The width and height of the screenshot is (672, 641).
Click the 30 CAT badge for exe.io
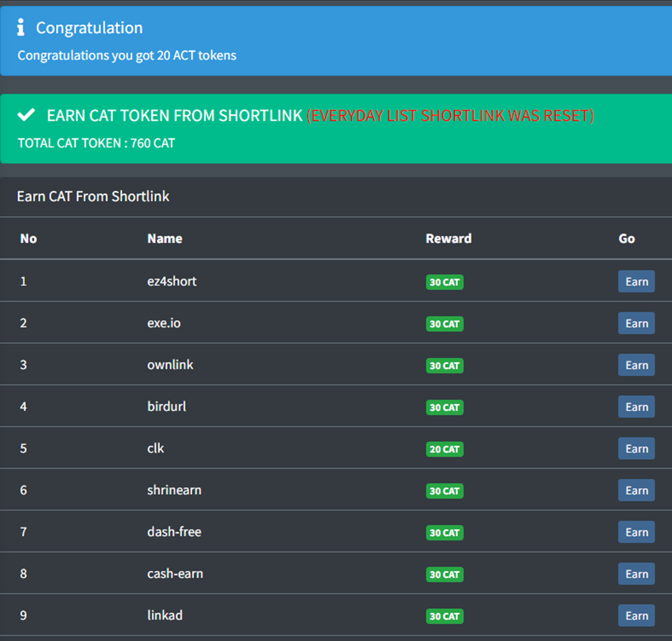pyautogui.click(x=445, y=324)
